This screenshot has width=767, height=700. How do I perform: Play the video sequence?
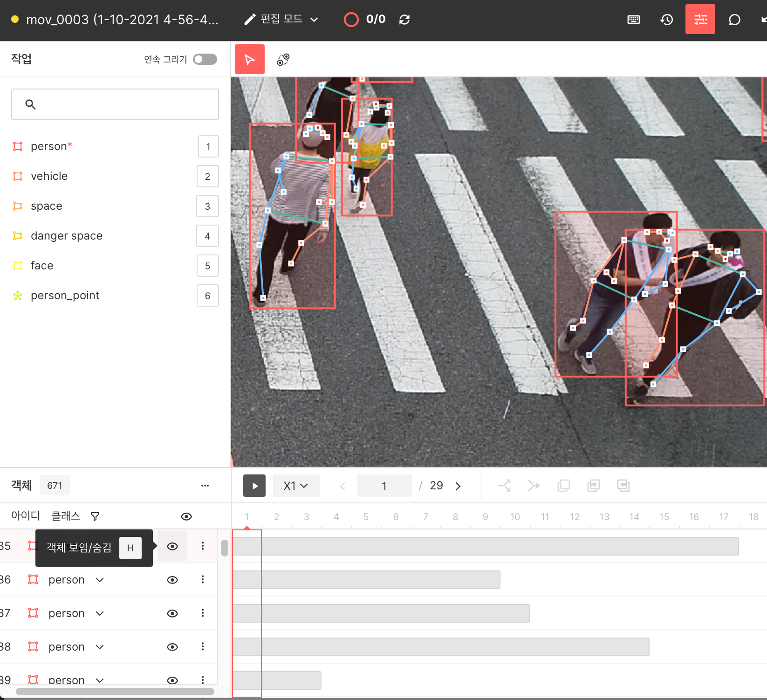click(254, 486)
